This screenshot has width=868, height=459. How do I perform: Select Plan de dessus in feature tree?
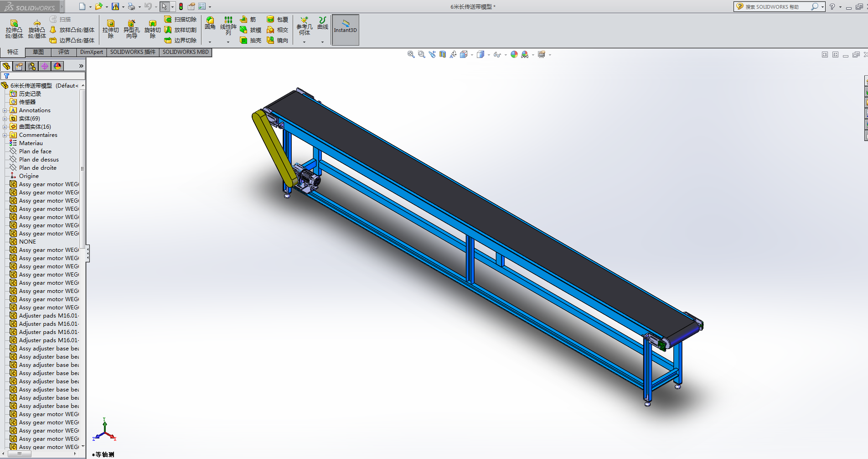coord(39,160)
